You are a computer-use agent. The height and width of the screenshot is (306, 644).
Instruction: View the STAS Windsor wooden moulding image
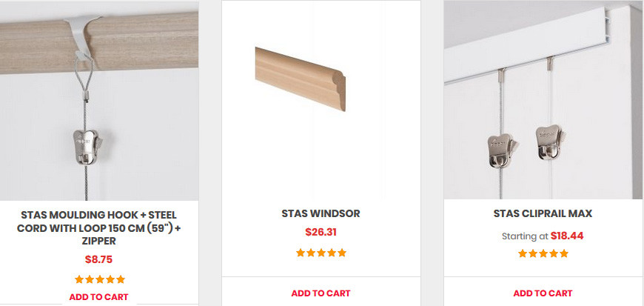pos(301,78)
